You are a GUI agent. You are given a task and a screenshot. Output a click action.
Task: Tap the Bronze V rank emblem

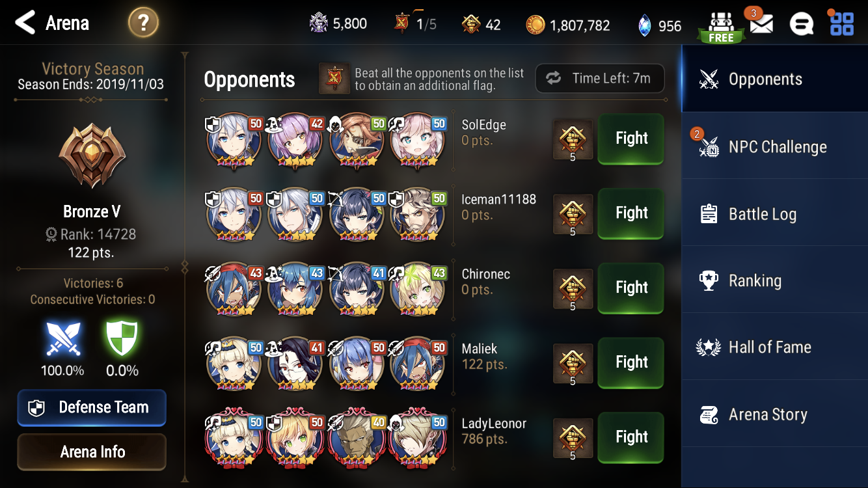point(92,156)
